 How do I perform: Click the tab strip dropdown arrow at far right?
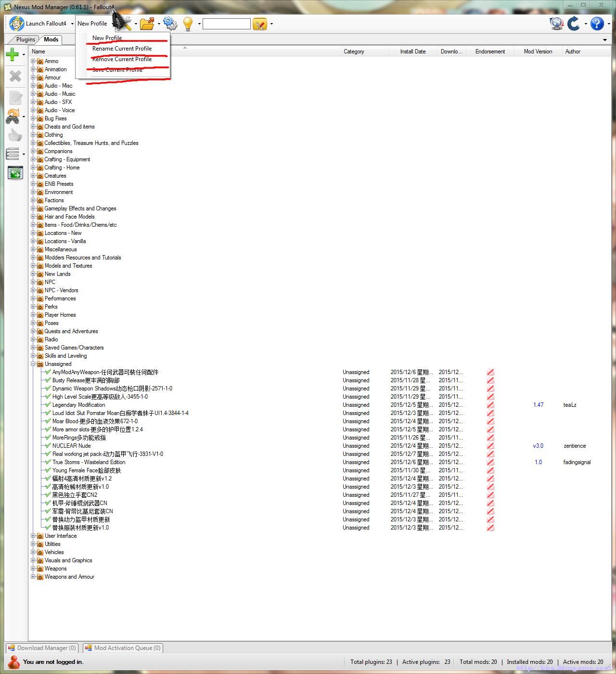[605, 40]
